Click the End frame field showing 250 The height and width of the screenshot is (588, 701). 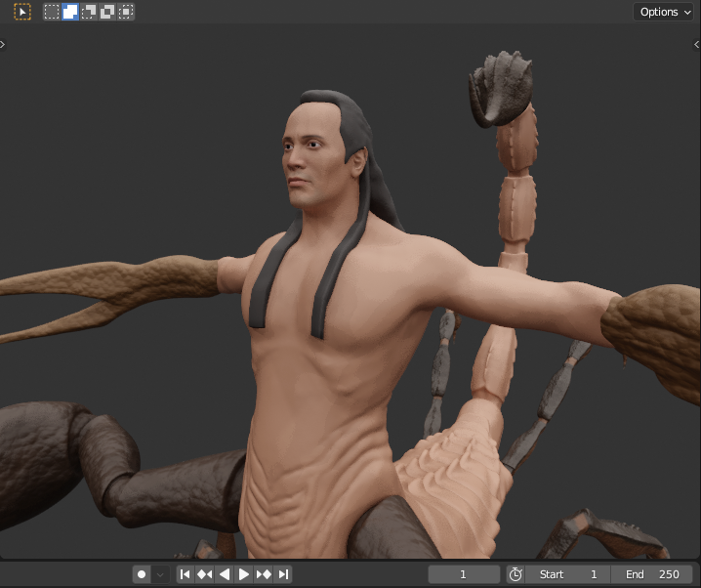(x=652, y=574)
